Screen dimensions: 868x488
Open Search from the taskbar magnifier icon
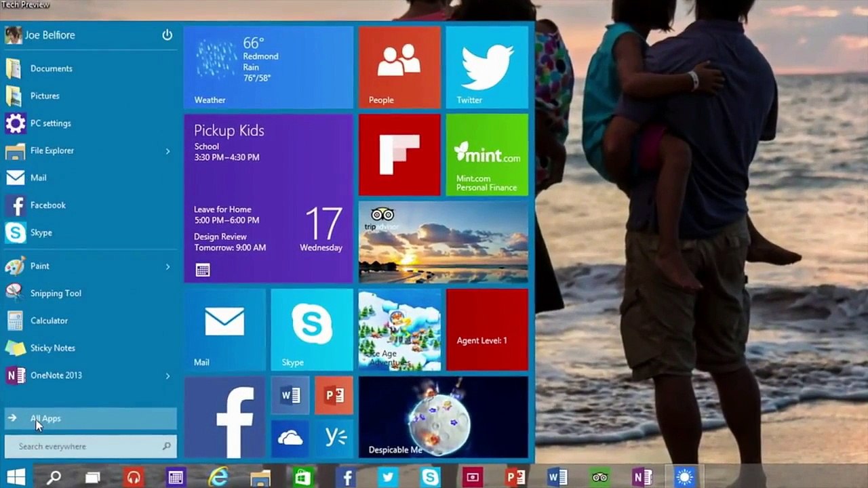[x=54, y=477]
